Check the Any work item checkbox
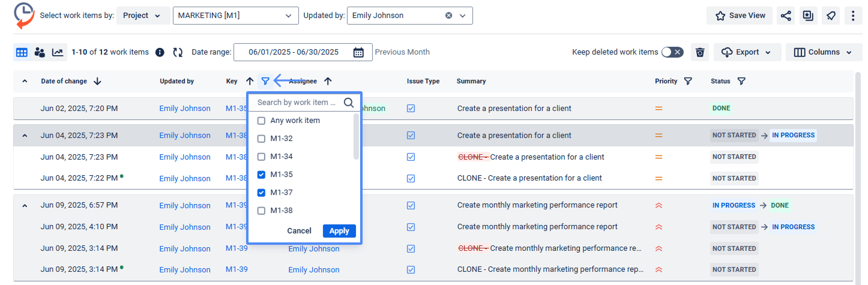 (x=261, y=121)
